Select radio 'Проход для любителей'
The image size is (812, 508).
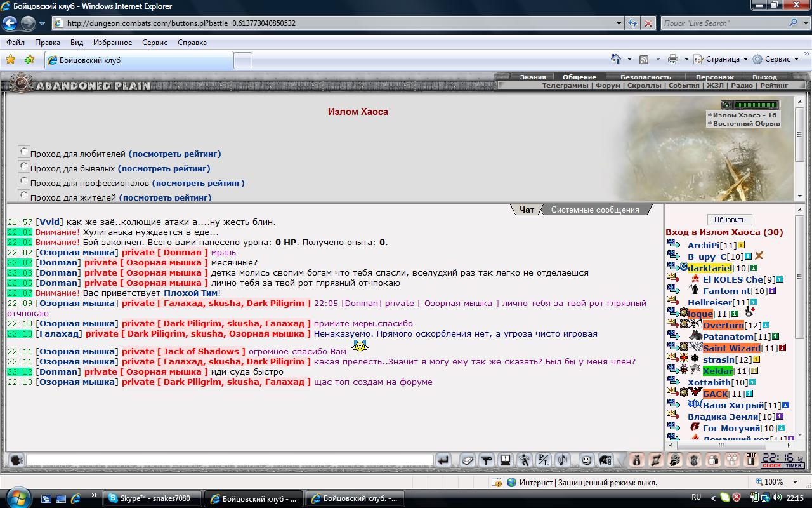point(24,152)
